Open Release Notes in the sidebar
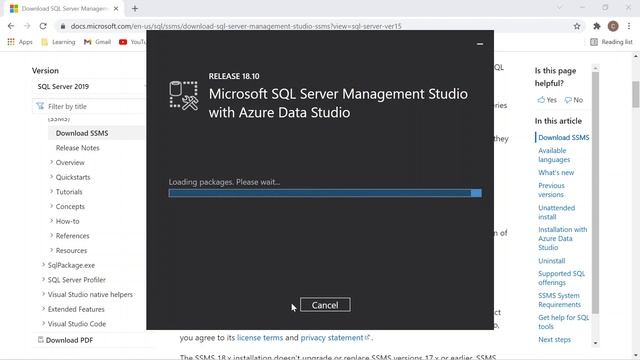The height and width of the screenshot is (360, 640). click(x=78, y=148)
